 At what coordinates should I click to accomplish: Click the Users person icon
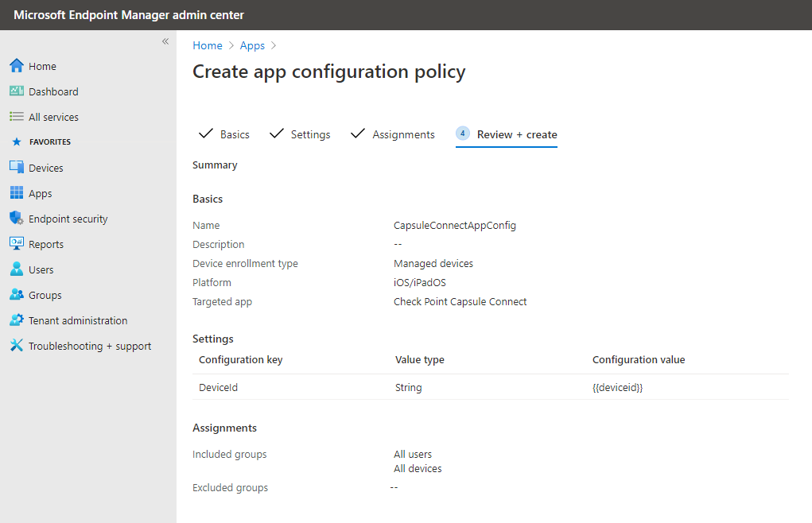pos(17,269)
